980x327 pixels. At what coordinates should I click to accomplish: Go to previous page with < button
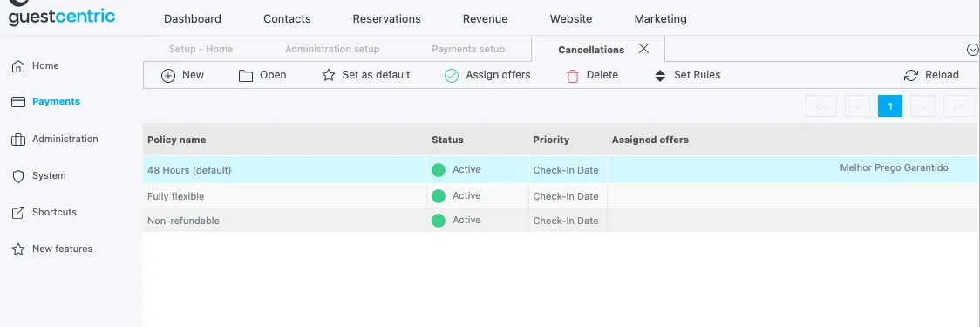858,106
